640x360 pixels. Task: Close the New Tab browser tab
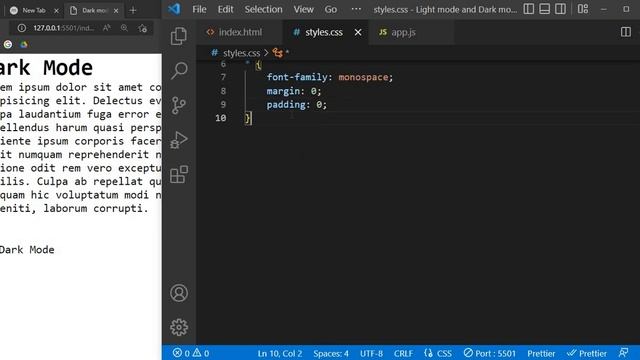pyautogui.click(x=57, y=11)
